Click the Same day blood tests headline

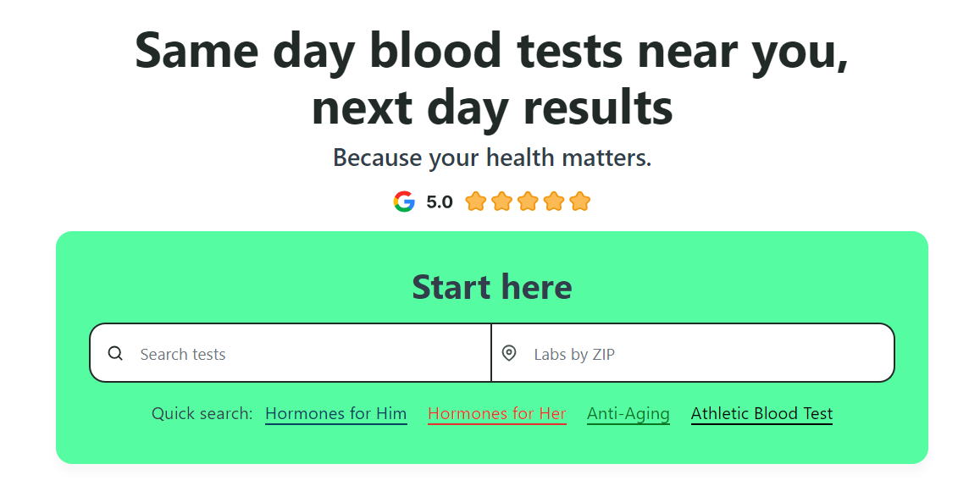[491, 51]
